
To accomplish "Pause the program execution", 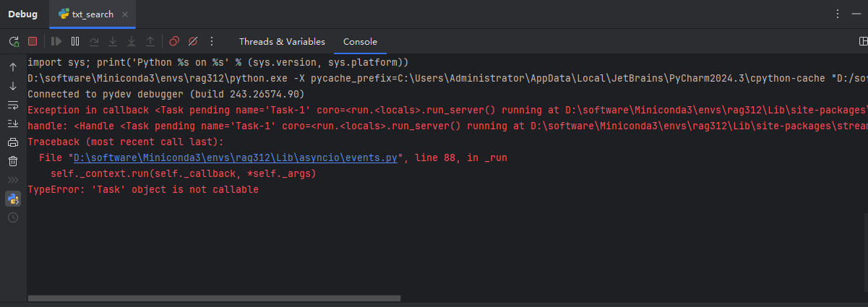I will 75,41.
